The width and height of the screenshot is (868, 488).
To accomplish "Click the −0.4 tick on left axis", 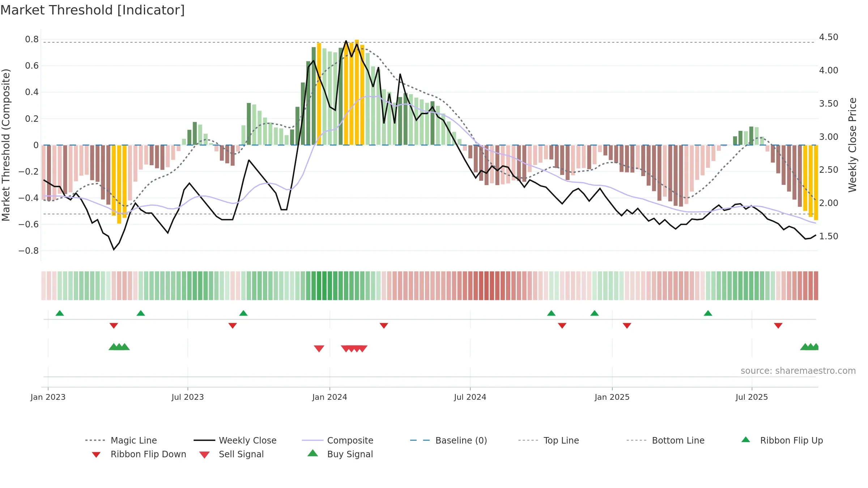I will pyautogui.click(x=29, y=198).
